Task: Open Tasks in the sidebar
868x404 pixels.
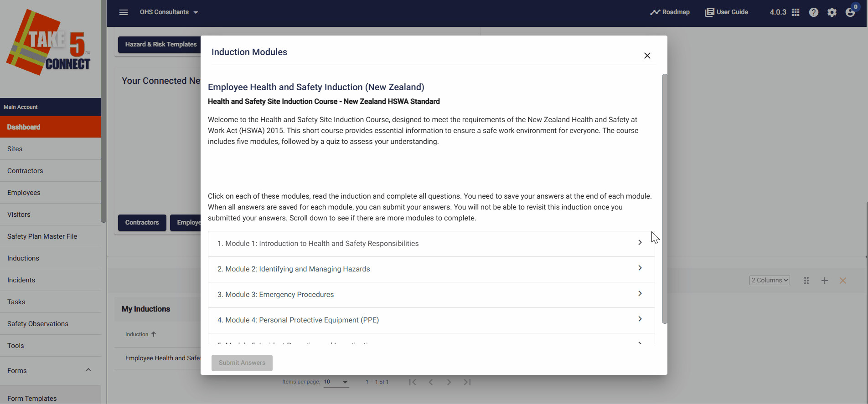Action: pyautogui.click(x=51, y=302)
